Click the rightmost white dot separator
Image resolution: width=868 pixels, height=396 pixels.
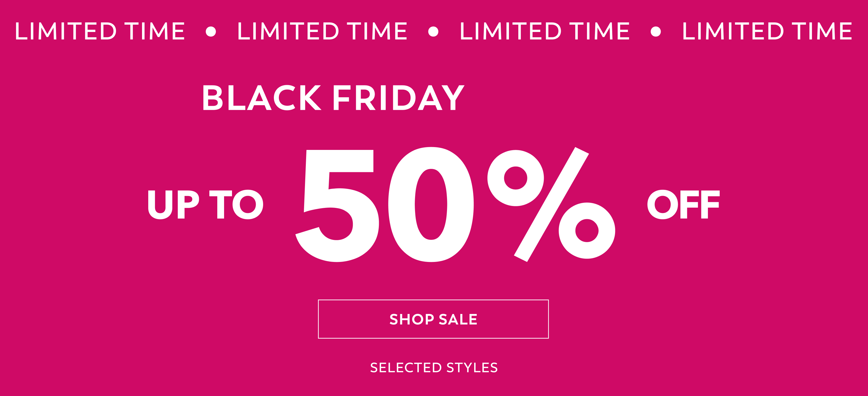656,31
